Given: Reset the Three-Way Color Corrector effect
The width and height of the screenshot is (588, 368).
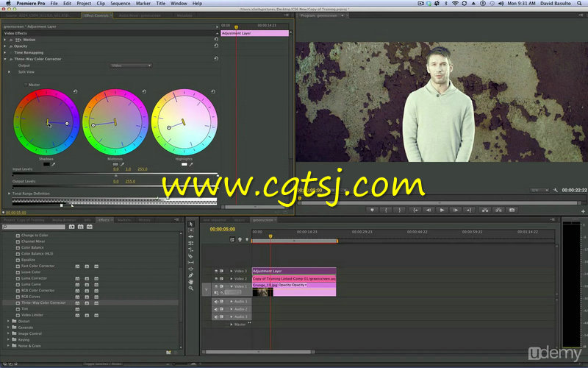Looking at the screenshot, I should pos(216,59).
